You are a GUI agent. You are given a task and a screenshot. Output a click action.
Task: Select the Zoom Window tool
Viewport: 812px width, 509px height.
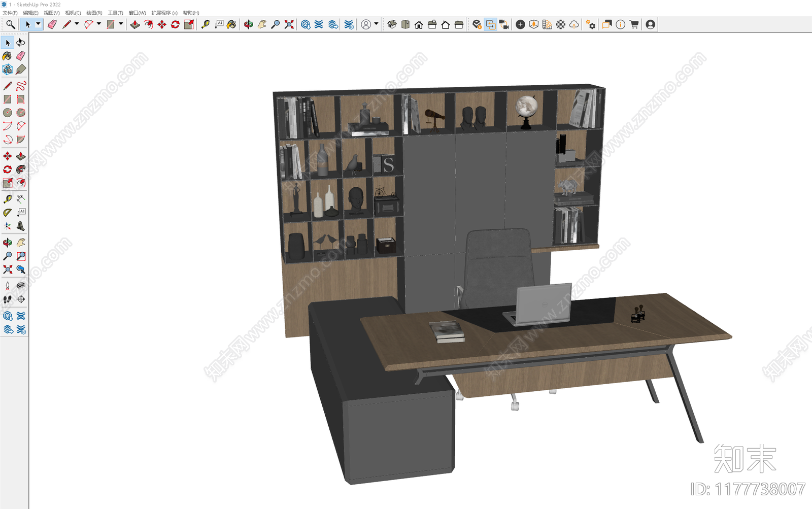21,256
